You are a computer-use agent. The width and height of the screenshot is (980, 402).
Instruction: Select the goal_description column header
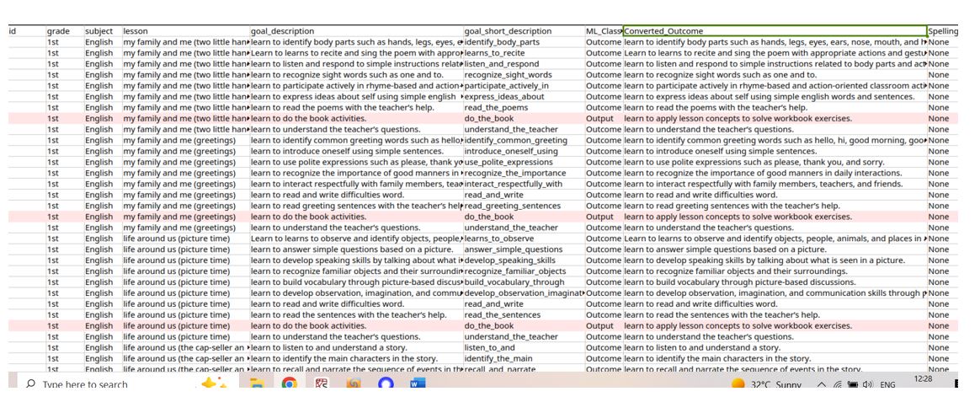(x=356, y=31)
